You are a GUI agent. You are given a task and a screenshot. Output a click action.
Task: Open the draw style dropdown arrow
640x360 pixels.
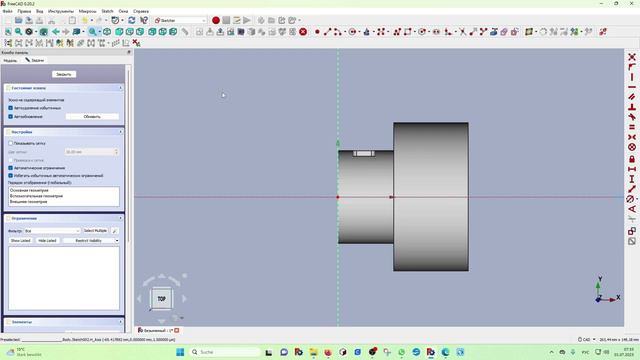pyautogui.click(x=35, y=31)
